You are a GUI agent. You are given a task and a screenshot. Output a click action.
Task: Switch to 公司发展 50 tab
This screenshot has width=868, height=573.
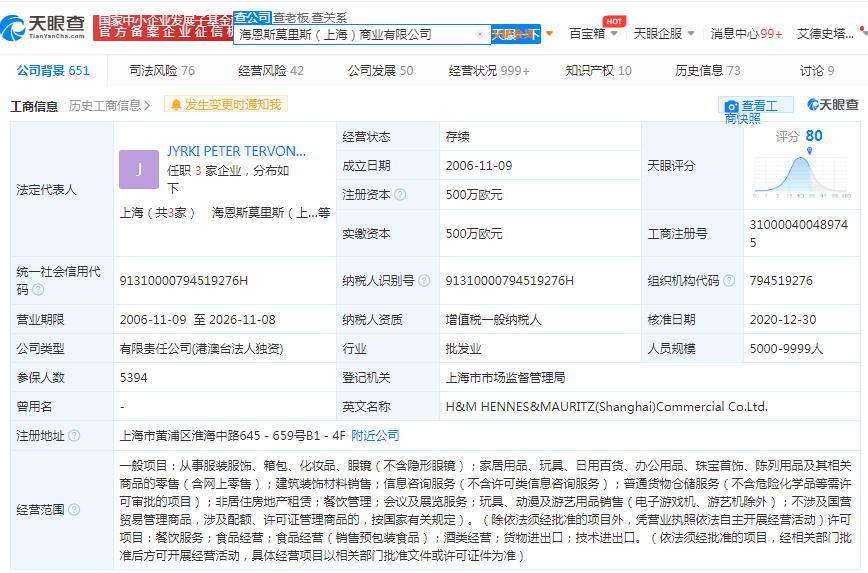(380, 71)
